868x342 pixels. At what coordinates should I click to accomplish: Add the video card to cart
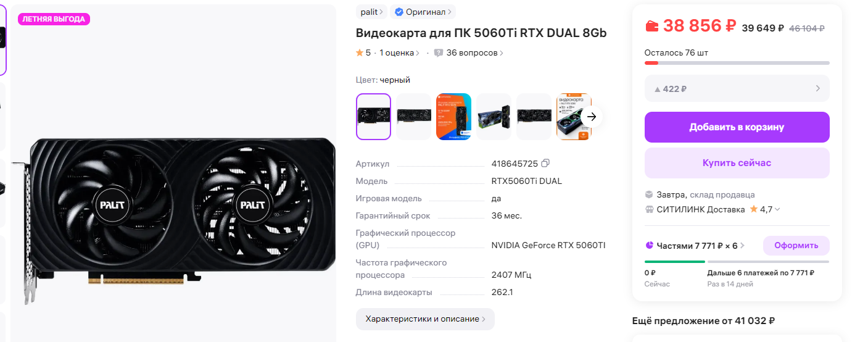(x=737, y=127)
